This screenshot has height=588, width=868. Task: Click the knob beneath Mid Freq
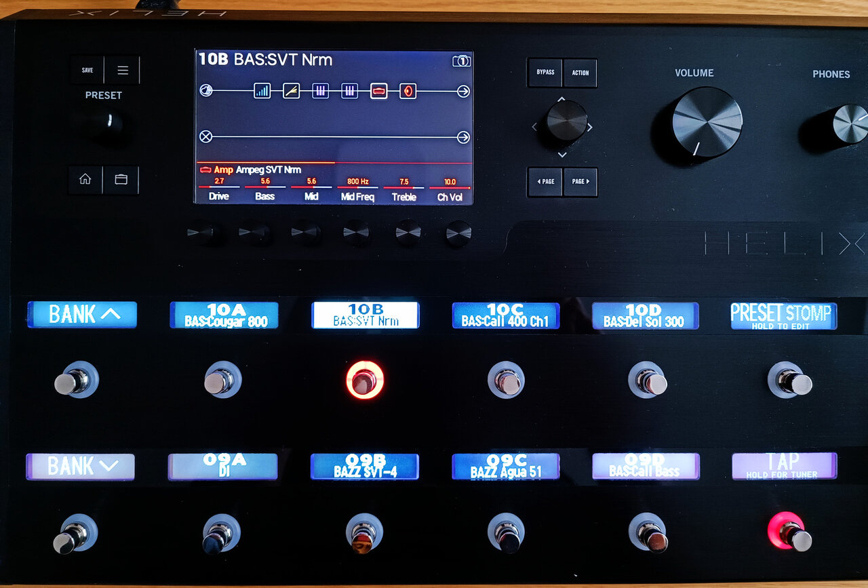(x=357, y=233)
